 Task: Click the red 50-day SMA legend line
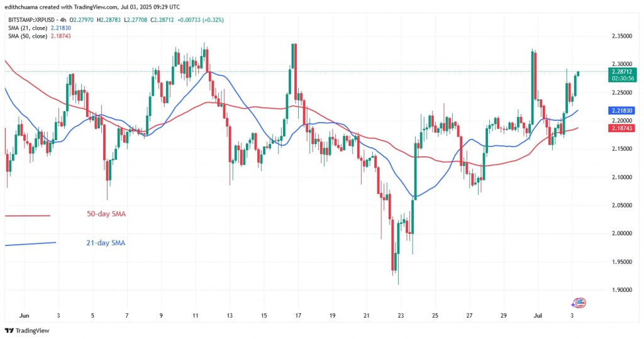pos(27,216)
